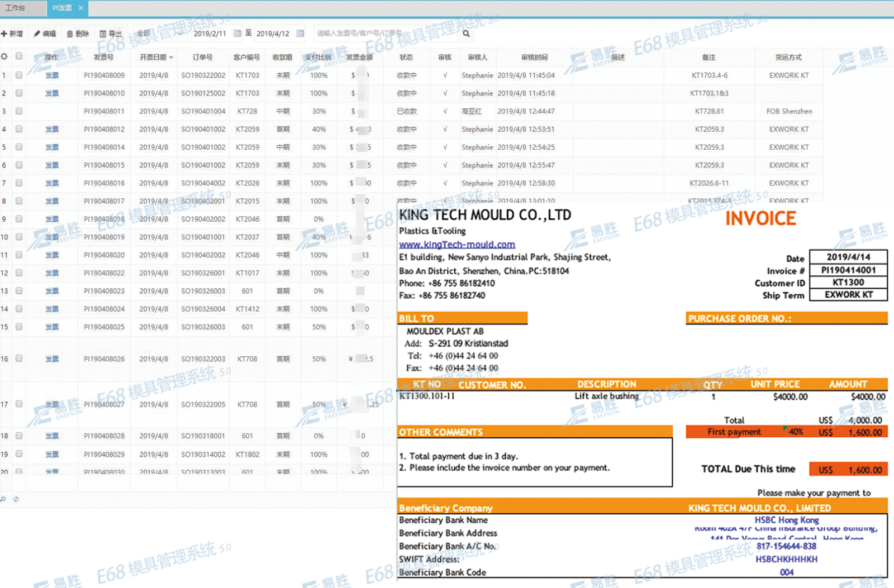Screen dimensions: 894x588
Task: Check the box for row PI190408020
Action: 19,255
